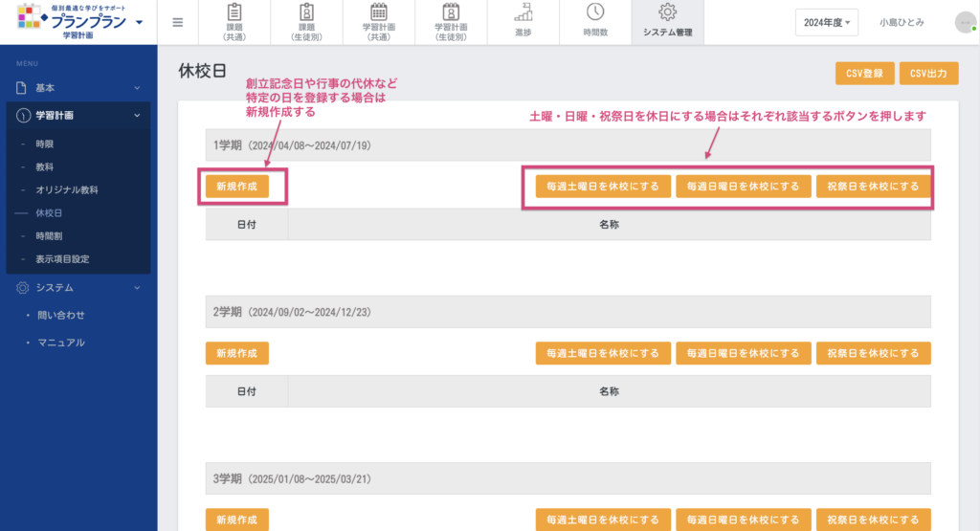The width and height of the screenshot is (980, 531).
Task: Select the システム管理 gear tab
Action: click(x=667, y=22)
